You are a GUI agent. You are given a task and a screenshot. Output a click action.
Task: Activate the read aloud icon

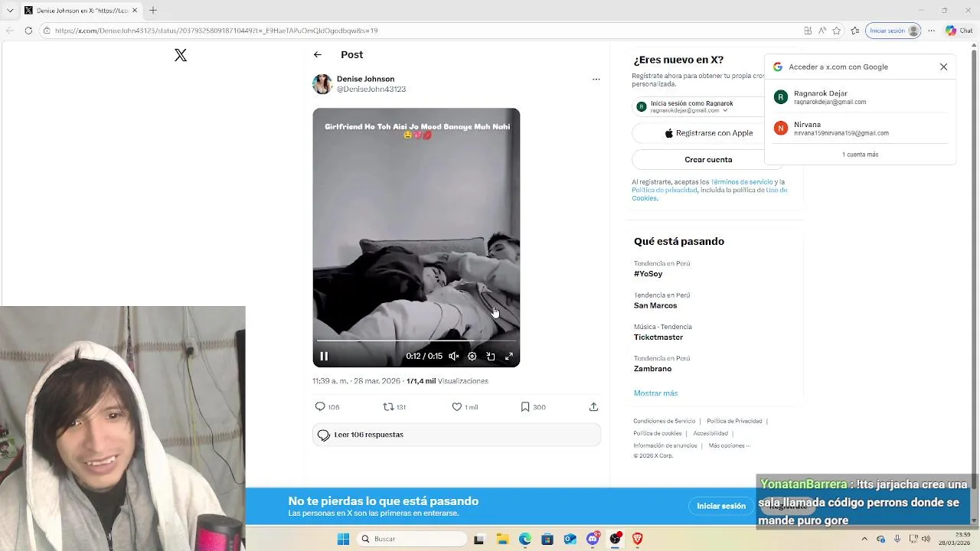pos(822,31)
